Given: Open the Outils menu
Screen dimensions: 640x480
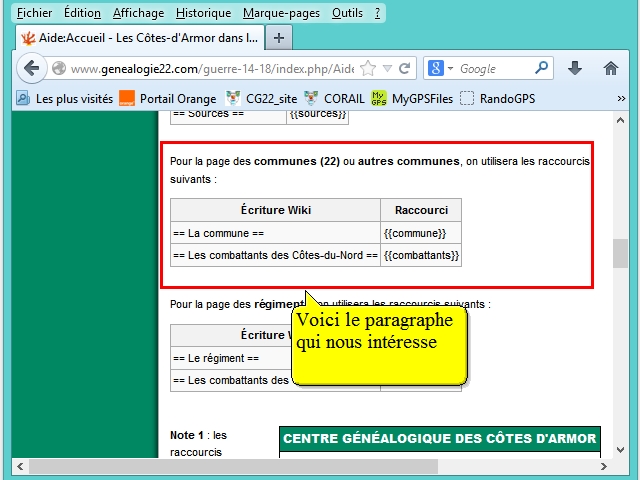Looking at the screenshot, I should tap(347, 13).
